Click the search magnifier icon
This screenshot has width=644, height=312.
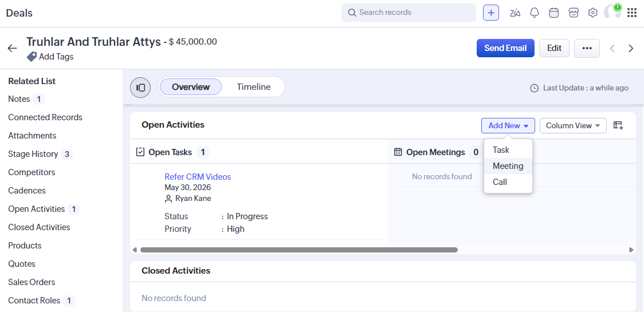coord(352,13)
